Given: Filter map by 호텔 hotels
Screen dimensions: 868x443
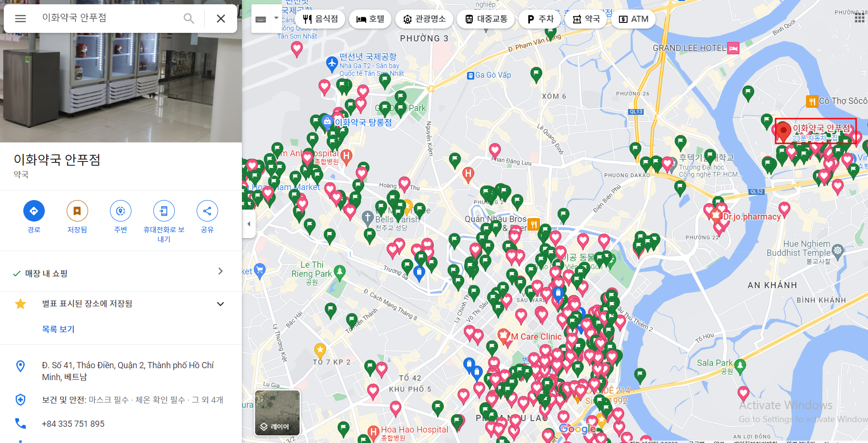Looking at the screenshot, I should click(370, 19).
